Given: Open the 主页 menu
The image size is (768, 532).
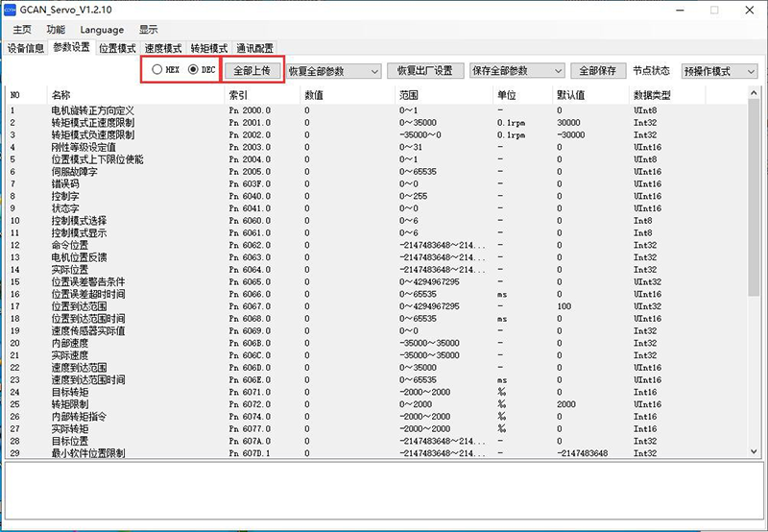Looking at the screenshot, I should (22, 30).
